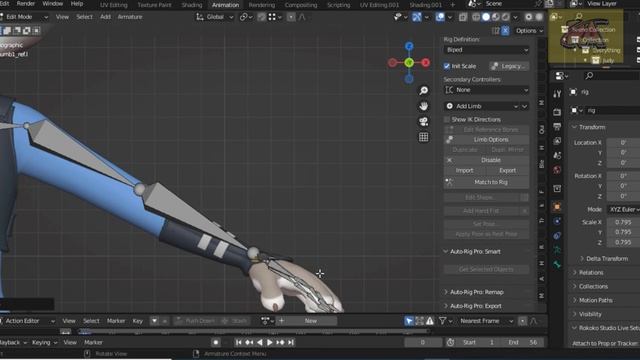Open the Rig Definition Biped dropdown
Image resolution: width=640 pixels, height=360 pixels.
coord(487,50)
